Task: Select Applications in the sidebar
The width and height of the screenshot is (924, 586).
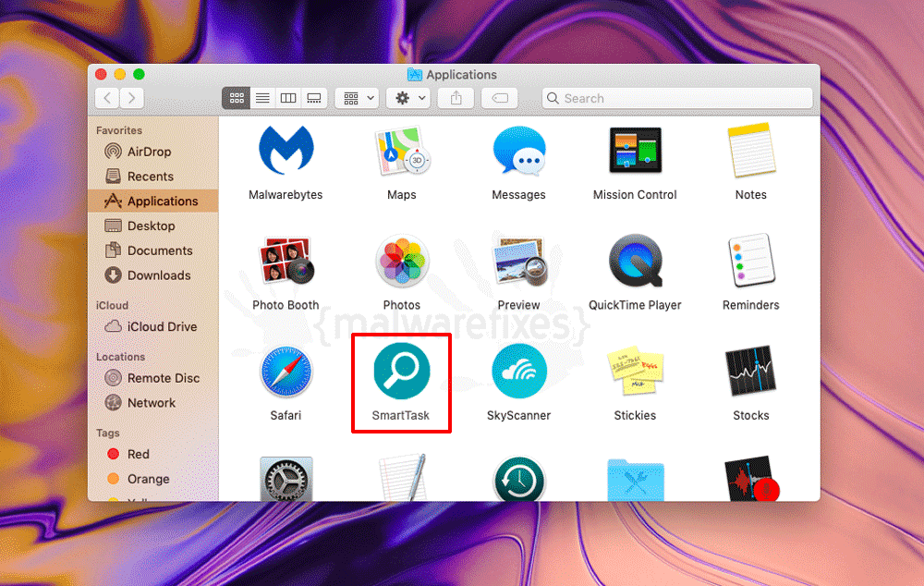Action: point(153,201)
